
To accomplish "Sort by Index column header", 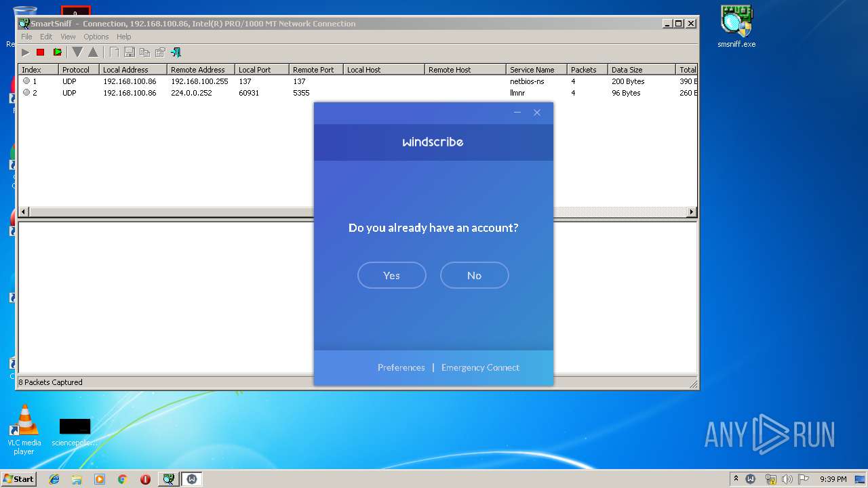I will click(x=38, y=70).
